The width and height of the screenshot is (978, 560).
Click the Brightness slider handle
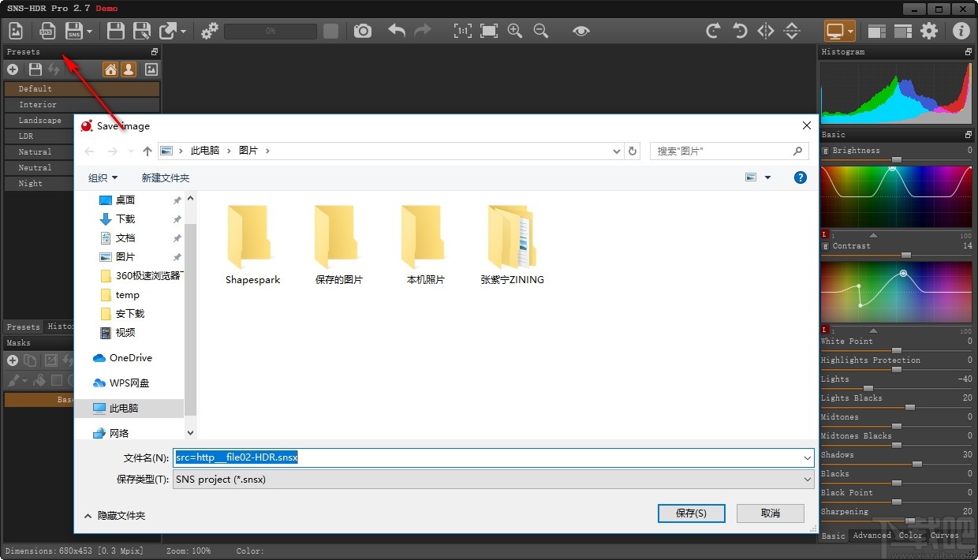pos(896,159)
